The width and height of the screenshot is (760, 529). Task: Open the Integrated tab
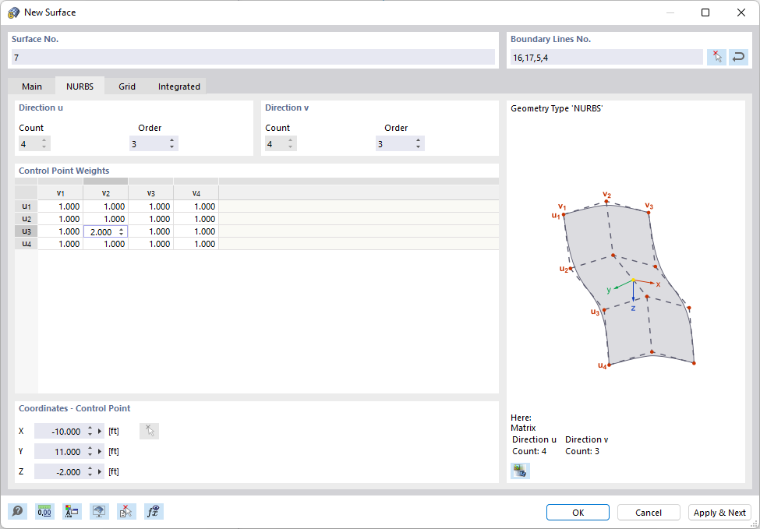pos(179,86)
